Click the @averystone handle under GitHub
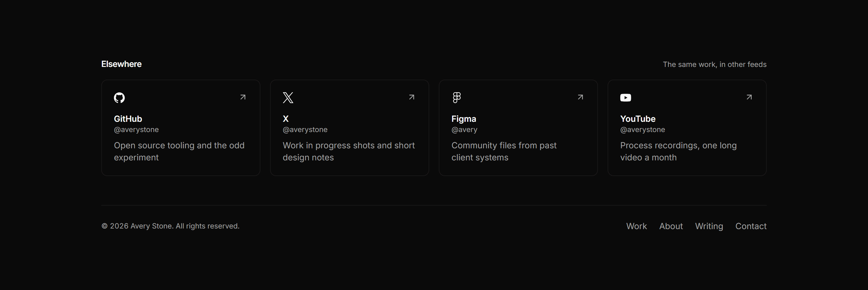 [x=137, y=130]
